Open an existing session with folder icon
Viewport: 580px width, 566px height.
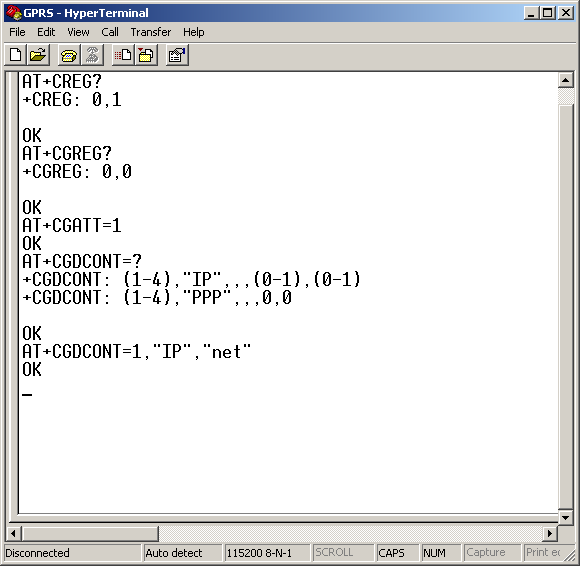(x=38, y=55)
